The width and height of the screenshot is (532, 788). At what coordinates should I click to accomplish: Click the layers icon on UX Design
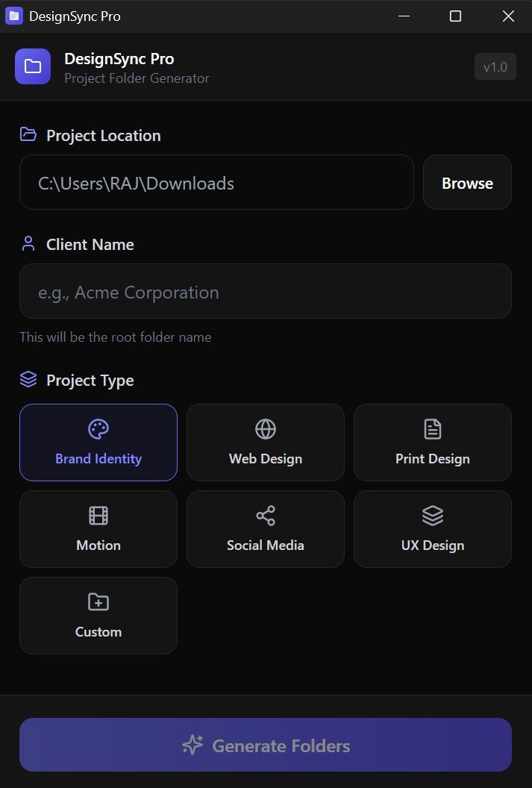pyautogui.click(x=433, y=516)
